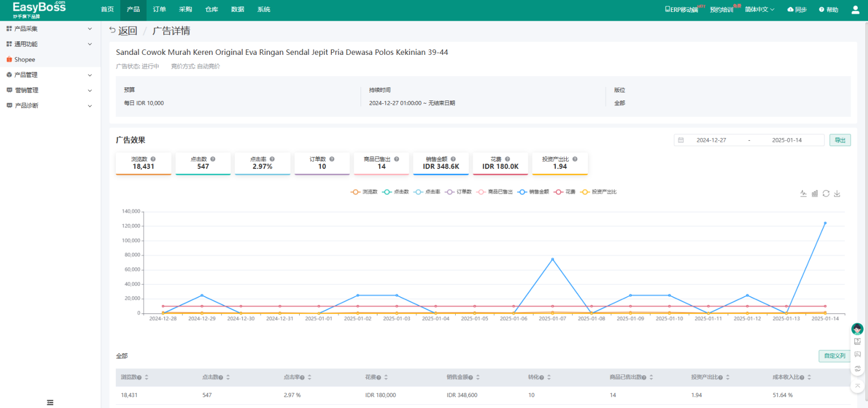
Task: Open ERP移动端 mobile link
Action: pos(681,10)
